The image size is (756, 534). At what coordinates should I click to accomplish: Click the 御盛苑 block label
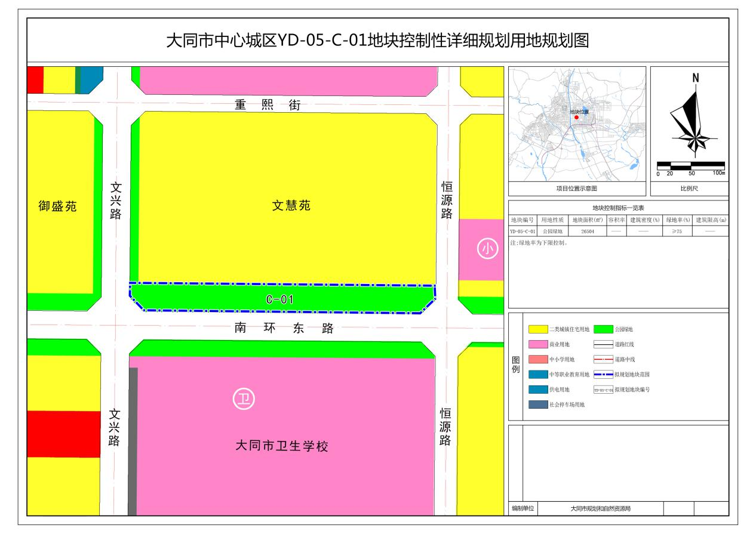(58, 207)
